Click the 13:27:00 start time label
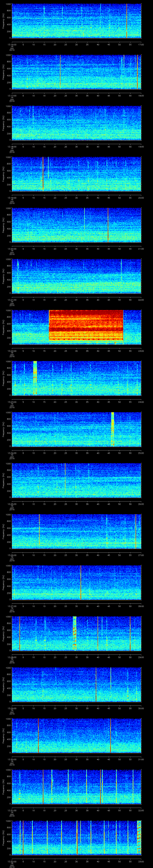The height and width of the screenshot is (868, 153). 12,606
